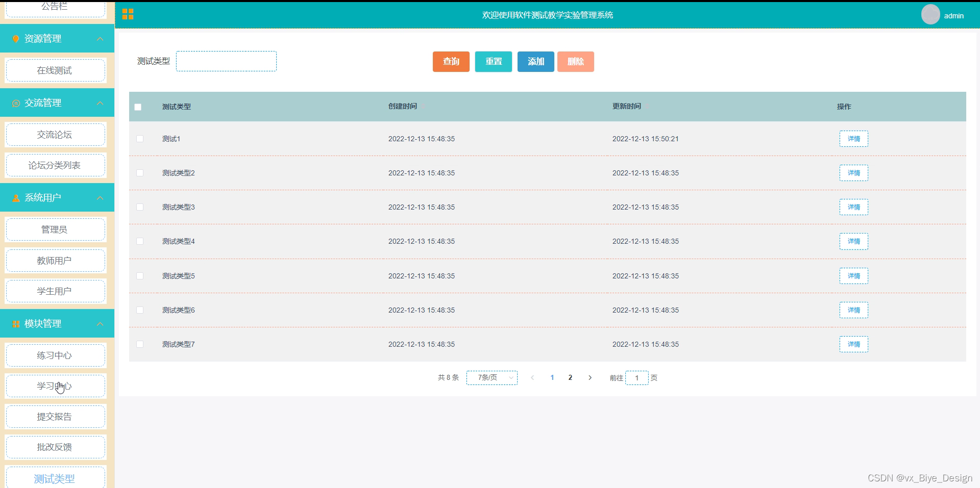980x488 pixels.
Task: Collapse the 资源管理 section chevron
Action: pos(100,39)
